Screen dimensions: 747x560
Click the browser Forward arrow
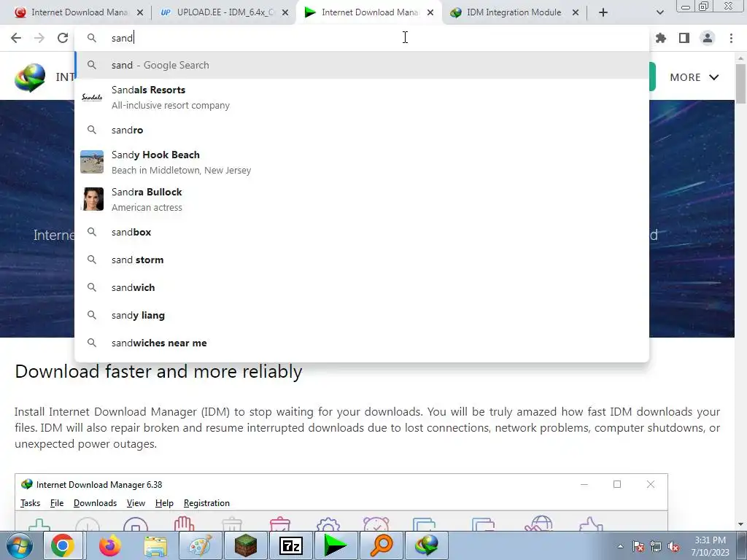(39, 38)
